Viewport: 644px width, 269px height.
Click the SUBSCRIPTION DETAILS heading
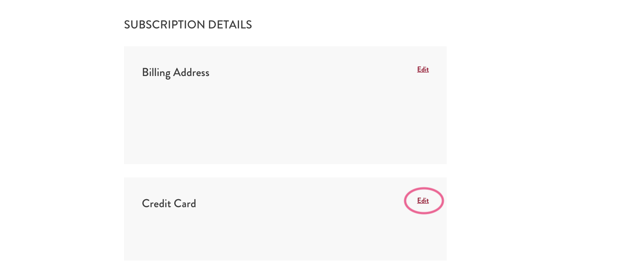point(188,25)
